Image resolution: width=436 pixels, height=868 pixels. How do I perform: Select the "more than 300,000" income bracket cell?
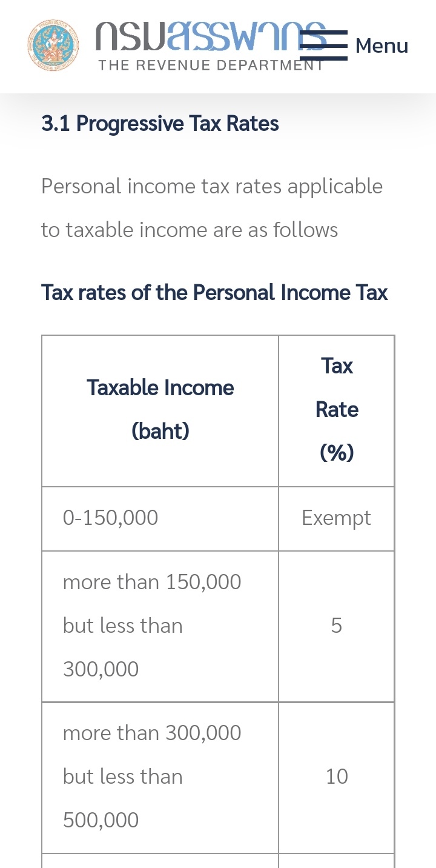(152, 733)
